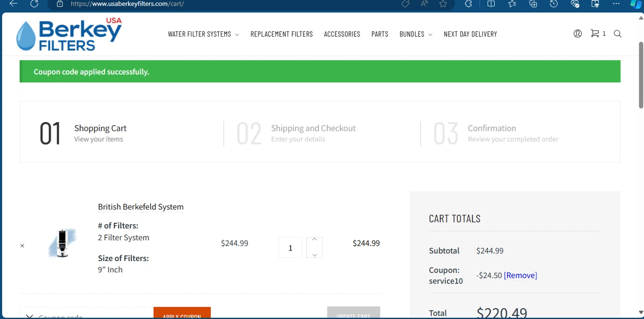Click the British Berkefeld product thumbnail
Image resolution: width=644 pixels, height=319 pixels.
(x=63, y=243)
